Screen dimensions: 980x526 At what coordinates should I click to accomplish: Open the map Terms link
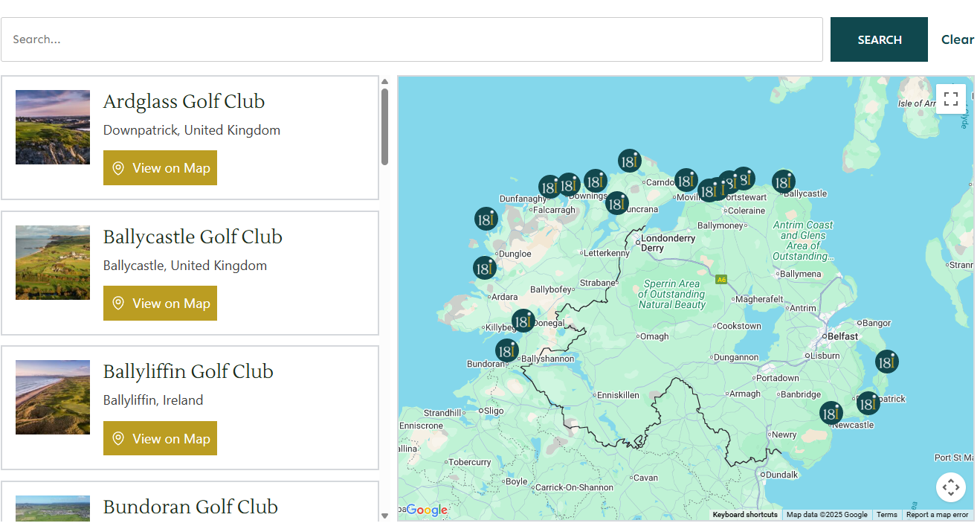coord(887,515)
